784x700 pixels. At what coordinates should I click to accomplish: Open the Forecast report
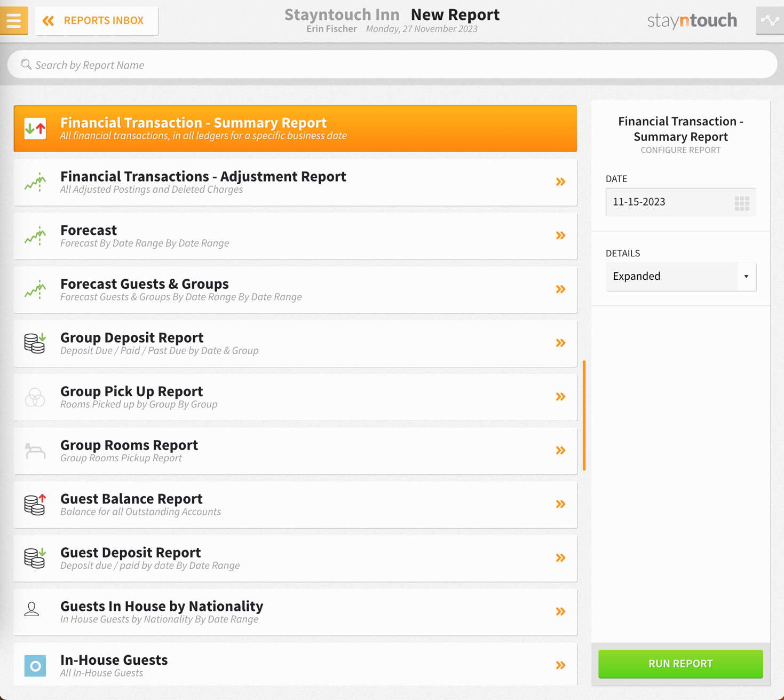pyautogui.click(x=295, y=236)
